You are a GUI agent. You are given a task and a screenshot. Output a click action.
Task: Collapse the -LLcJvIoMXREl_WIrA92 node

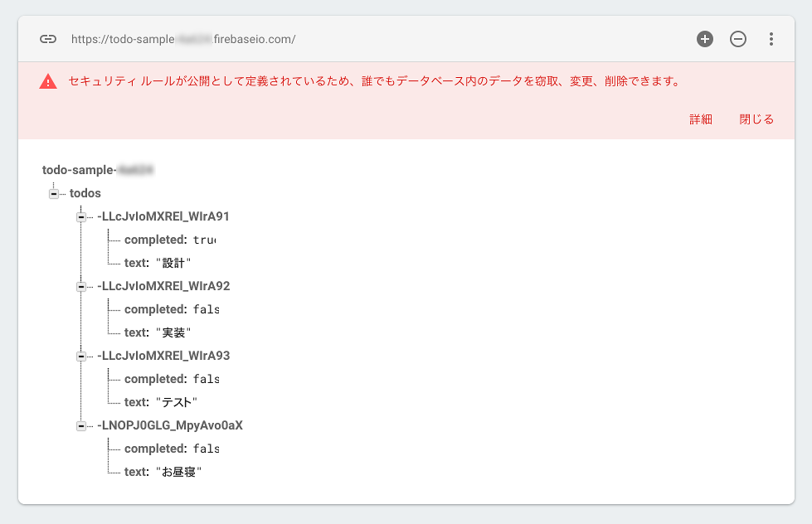pyautogui.click(x=81, y=286)
